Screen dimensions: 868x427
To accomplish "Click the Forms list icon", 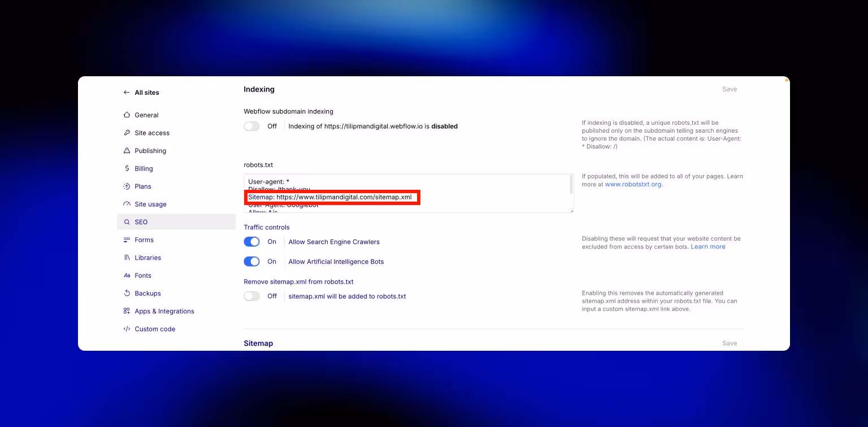I will [127, 240].
